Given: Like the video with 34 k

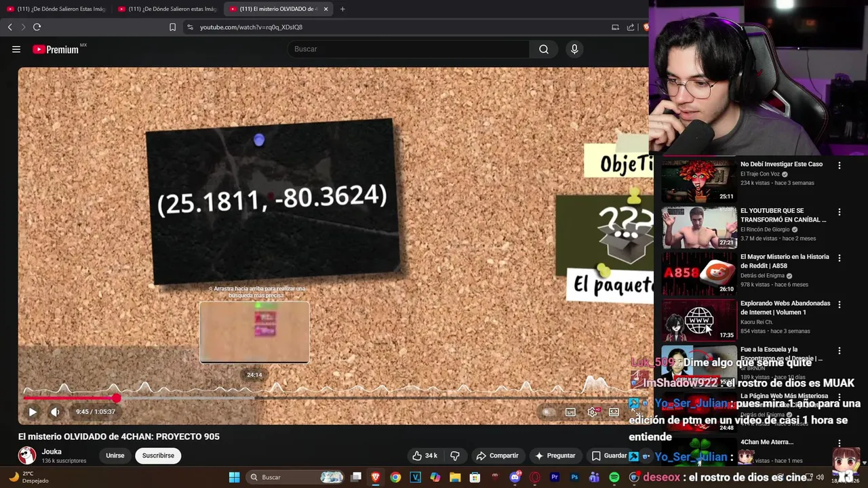Looking at the screenshot, I should (x=425, y=455).
